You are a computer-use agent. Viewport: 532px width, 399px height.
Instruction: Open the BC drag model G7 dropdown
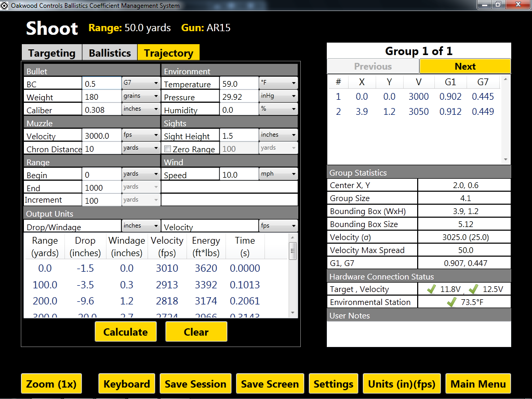coord(141,83)
